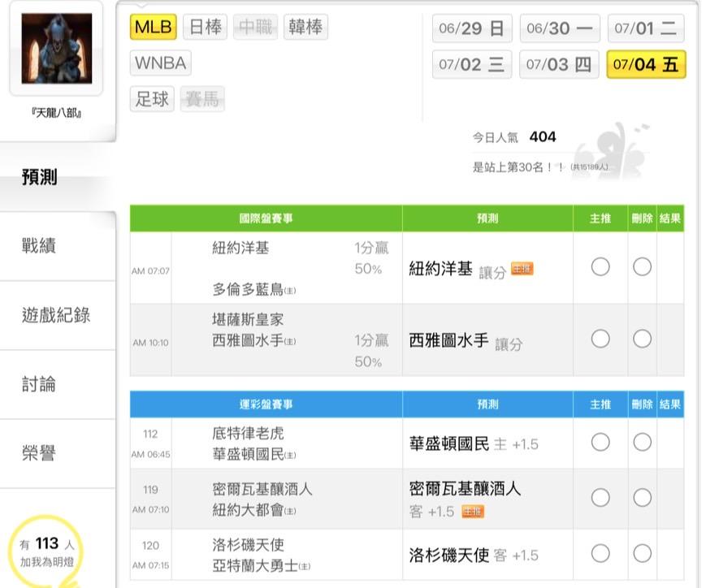Click the 113 人加我為明燈 badge

pyautogui.click(x=47, y=552)
